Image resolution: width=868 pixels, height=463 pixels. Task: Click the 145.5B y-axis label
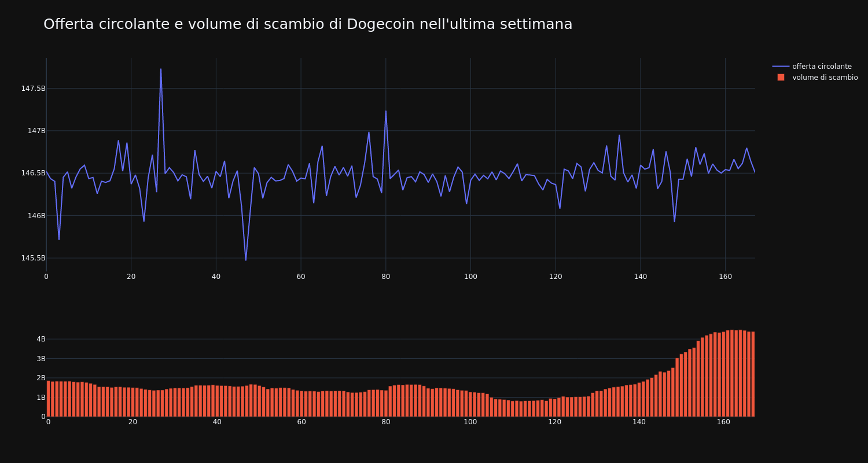coord(33,258)
